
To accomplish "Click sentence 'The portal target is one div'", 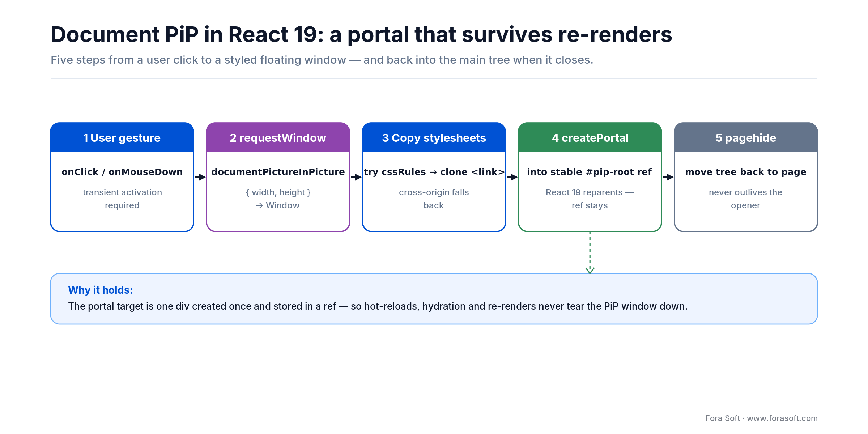I will tap(378, 306).
